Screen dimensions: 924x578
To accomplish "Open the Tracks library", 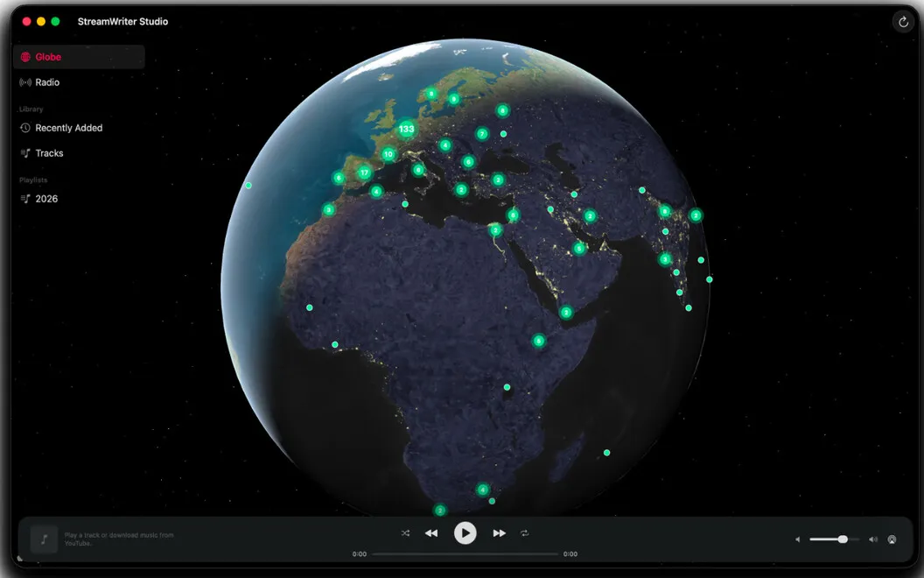I will (79, 153).
